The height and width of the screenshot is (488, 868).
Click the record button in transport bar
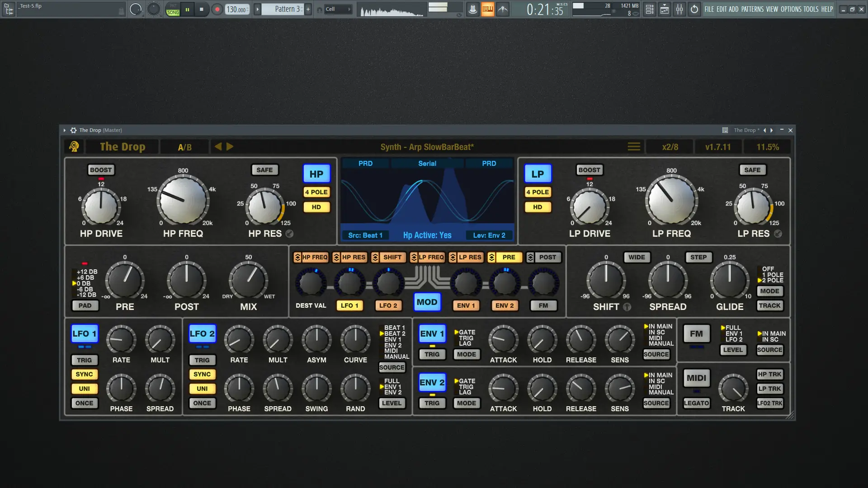coord(217,9)
